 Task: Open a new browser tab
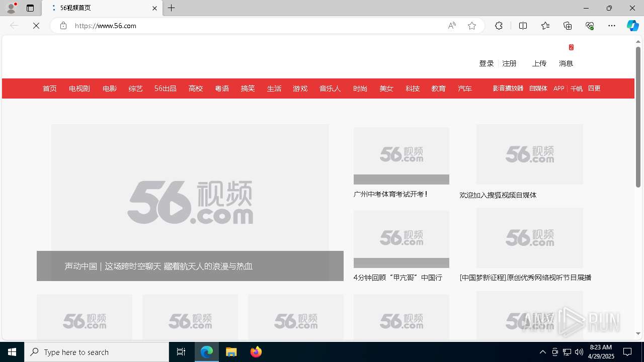[x=172, y=8]
